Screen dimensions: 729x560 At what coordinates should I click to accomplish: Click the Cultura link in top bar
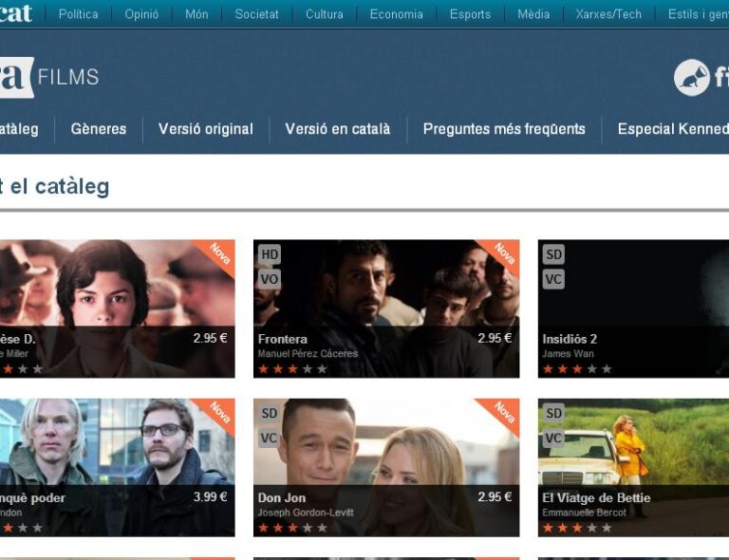(x=324, y=14)
